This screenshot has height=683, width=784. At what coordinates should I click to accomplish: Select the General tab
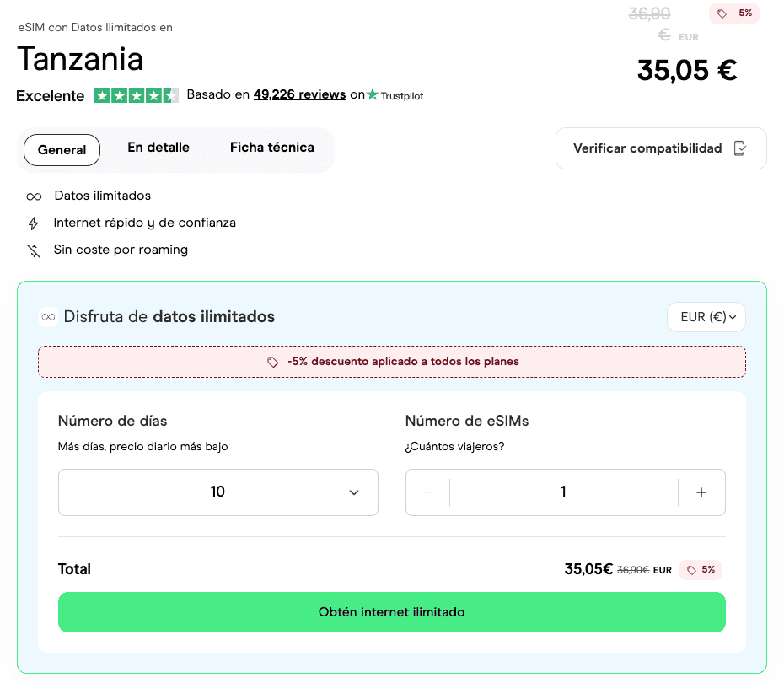pyautogui.click(x=62, y=150)
